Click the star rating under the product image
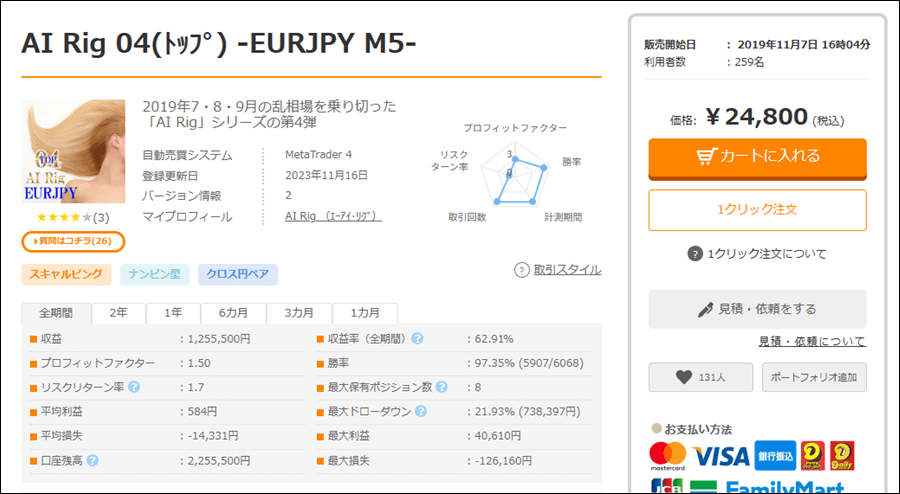 tap(64, 217)
